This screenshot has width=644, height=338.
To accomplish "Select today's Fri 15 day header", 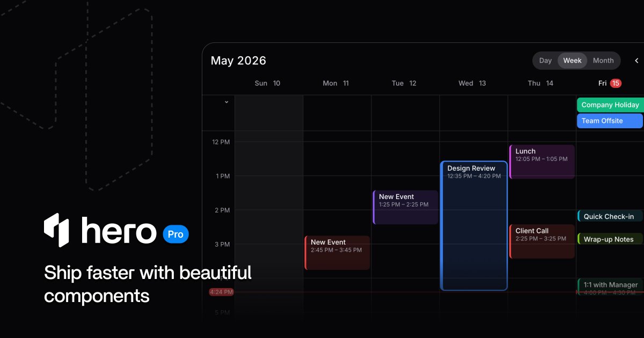I will (610, 83).
